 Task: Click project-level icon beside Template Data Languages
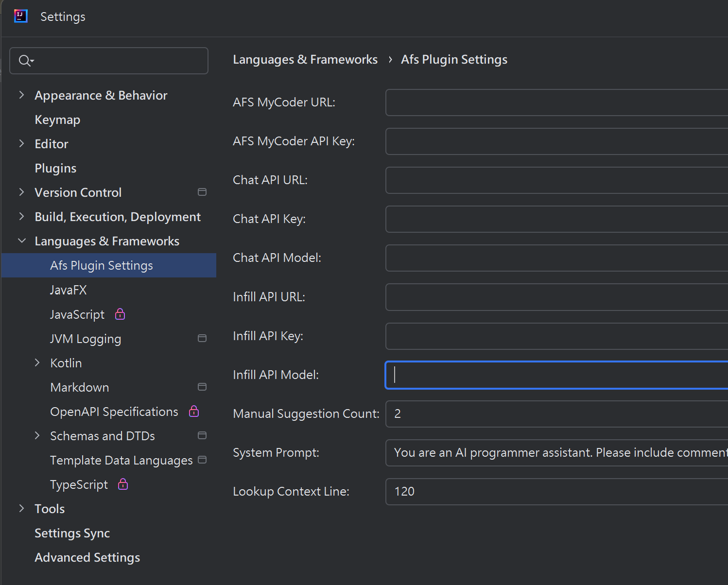202,460
